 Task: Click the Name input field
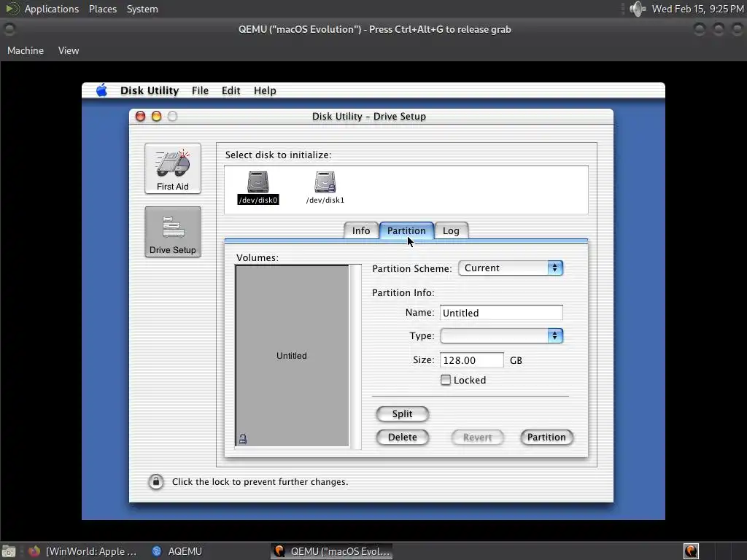pyautogui.click(x=501, y=313)
